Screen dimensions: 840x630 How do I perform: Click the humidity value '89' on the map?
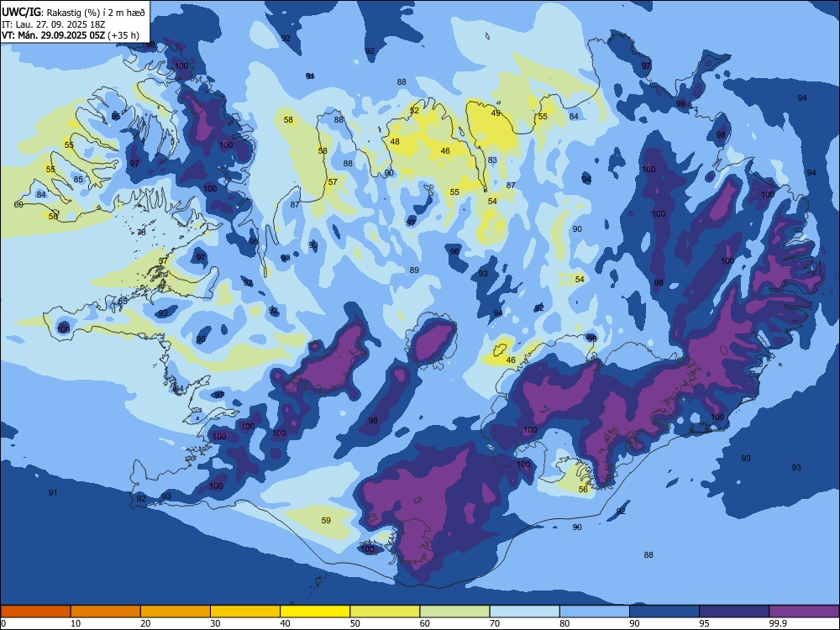(x=414, y=270)
